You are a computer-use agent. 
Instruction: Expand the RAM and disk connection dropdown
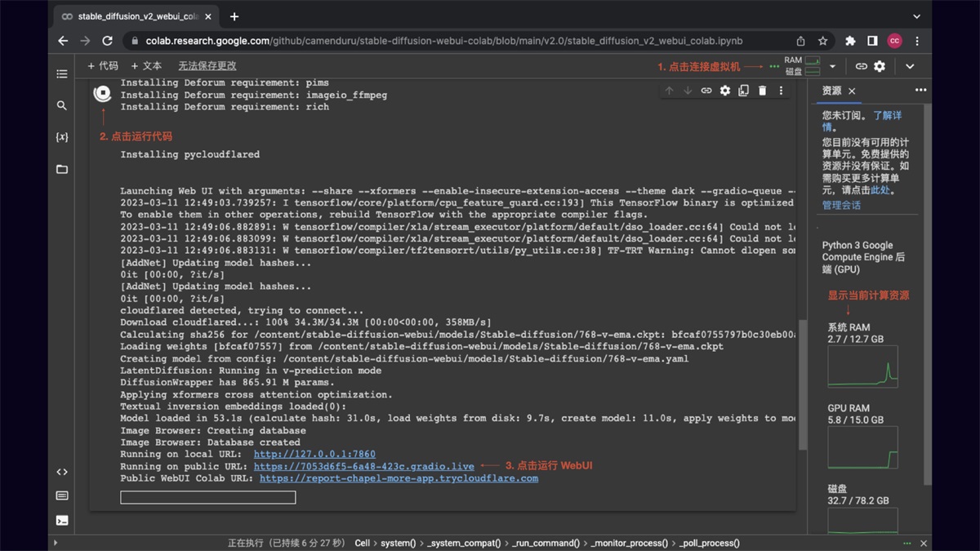(x=832, y=66)
